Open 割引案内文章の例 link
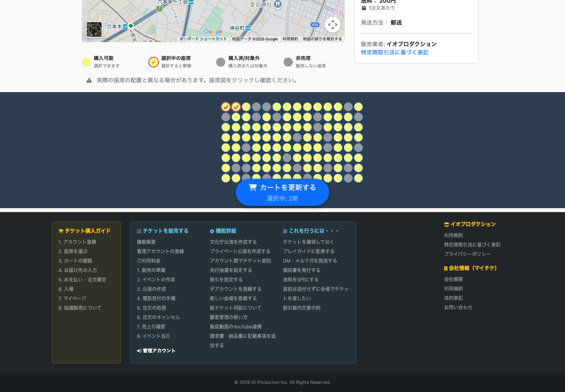This screenshot has height=392, width=565. 302,308
